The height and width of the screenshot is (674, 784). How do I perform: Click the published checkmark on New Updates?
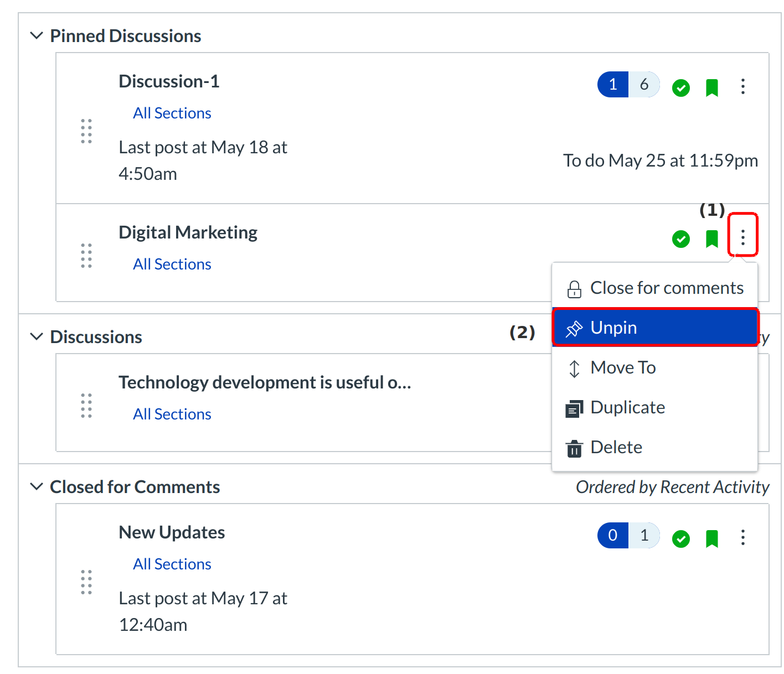click(x=681, y=538)
